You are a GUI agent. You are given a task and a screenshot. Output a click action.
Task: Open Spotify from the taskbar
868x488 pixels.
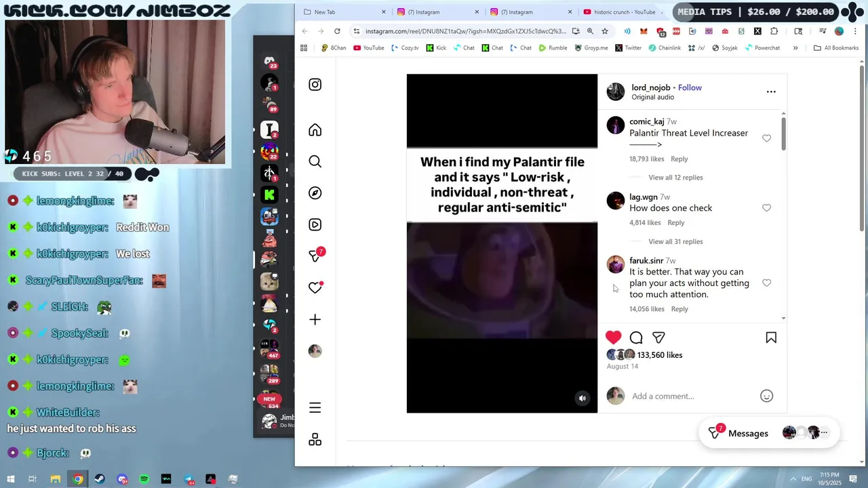[x=144, y=479]
